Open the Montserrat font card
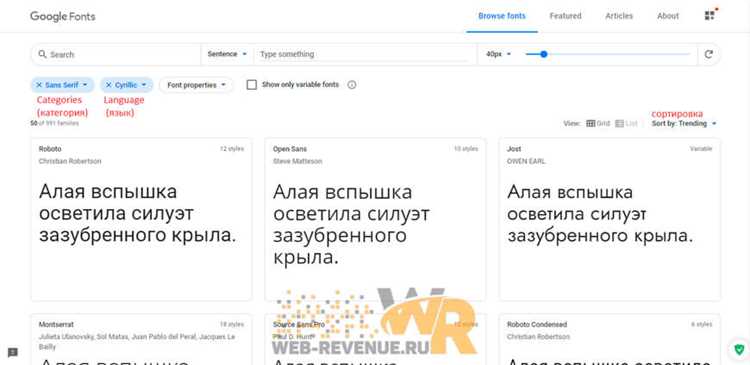The image size is (750, 365). (141, 339)
